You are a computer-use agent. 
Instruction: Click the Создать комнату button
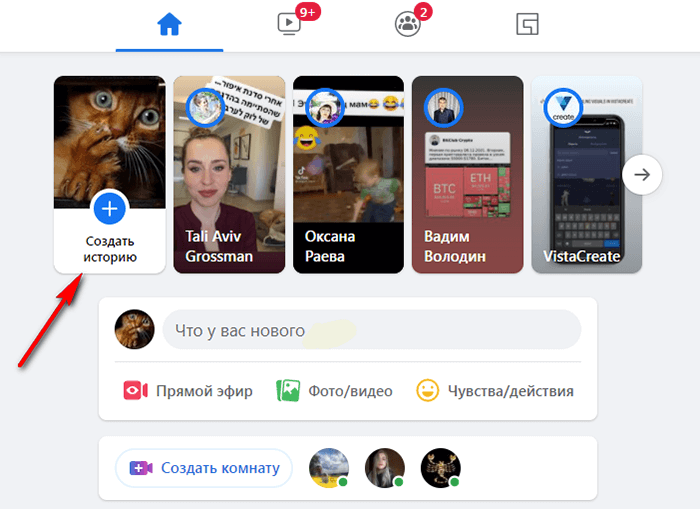tap(204, 468)
